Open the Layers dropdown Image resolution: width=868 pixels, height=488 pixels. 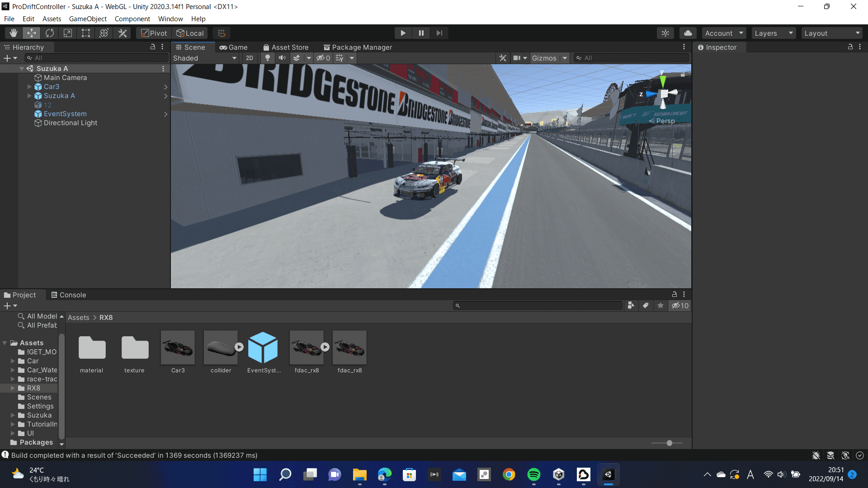pyautogui.click(x=774, y=33)
